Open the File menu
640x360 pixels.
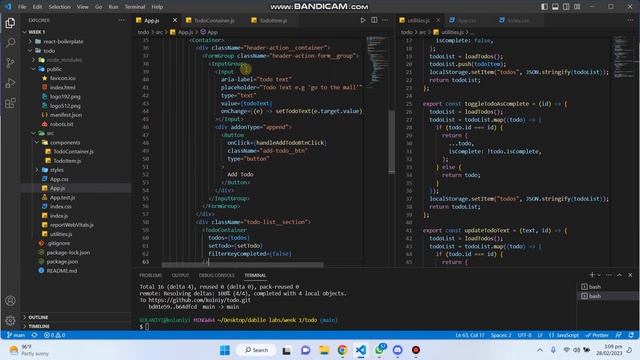(22, 7)
